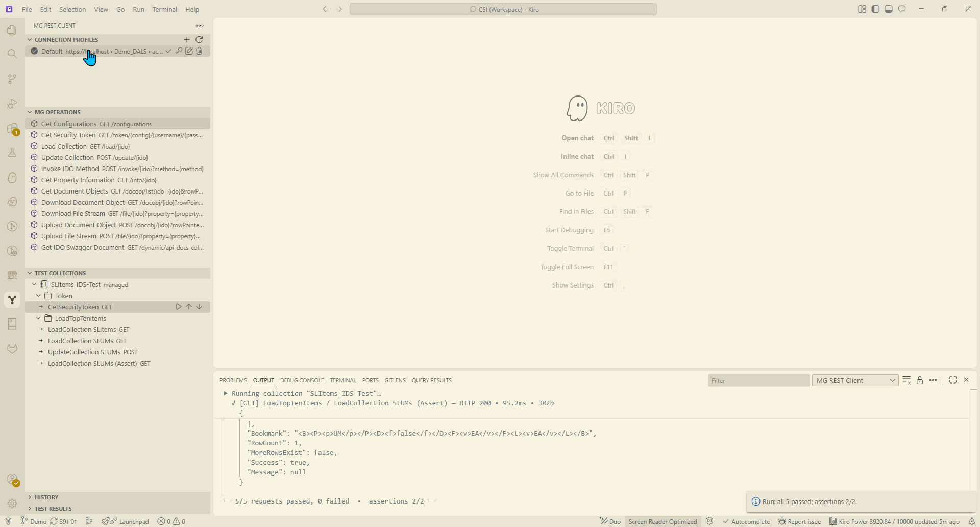The image size is (980, 527).
Task: Toggle output auto-scroll lock
Action: (920, 380)
